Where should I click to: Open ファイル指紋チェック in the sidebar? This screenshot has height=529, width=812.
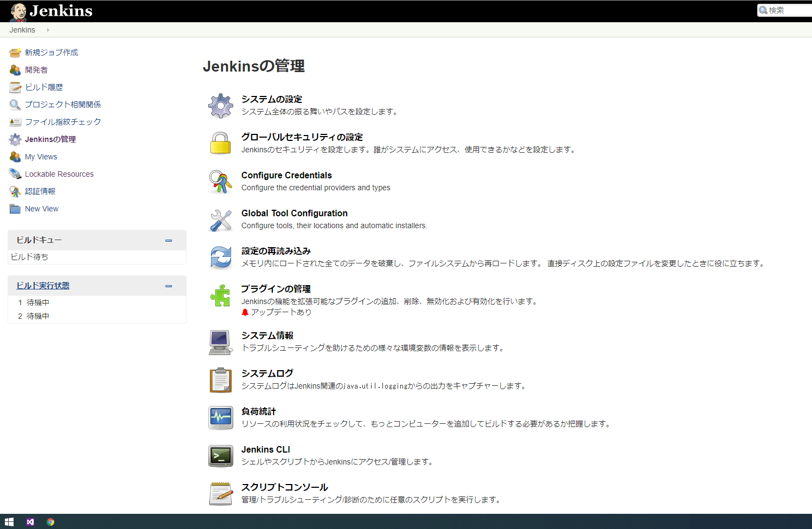tap(63, 122)
